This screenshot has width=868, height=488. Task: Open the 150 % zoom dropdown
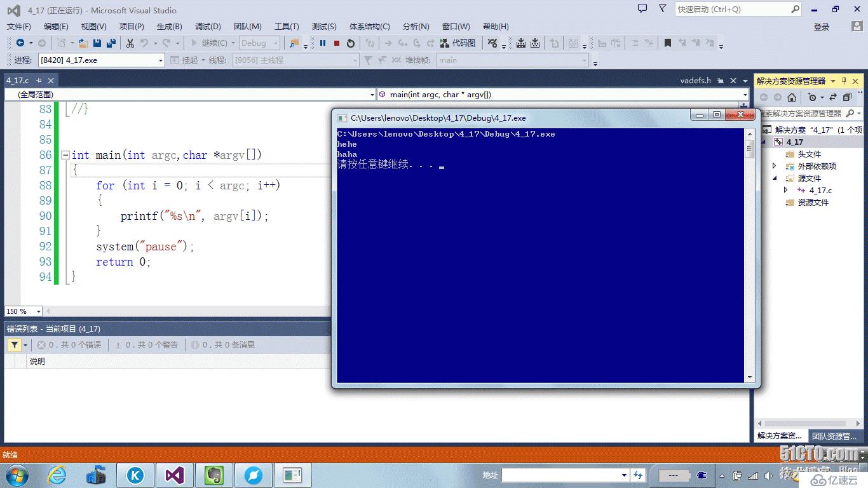(24, 311)
